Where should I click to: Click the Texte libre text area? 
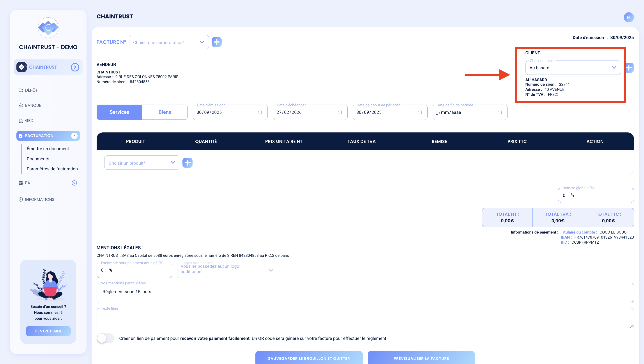[x=365, y=318]
